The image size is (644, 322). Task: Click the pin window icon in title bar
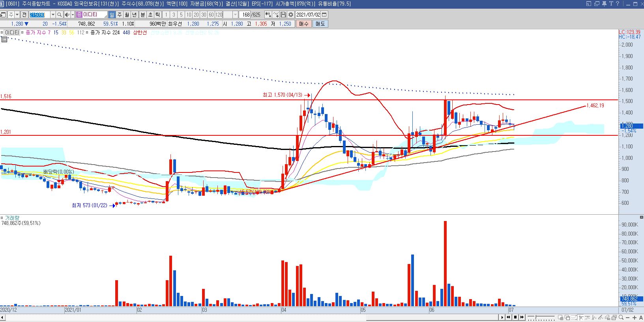pyautogui.click(x=604, y=4)
